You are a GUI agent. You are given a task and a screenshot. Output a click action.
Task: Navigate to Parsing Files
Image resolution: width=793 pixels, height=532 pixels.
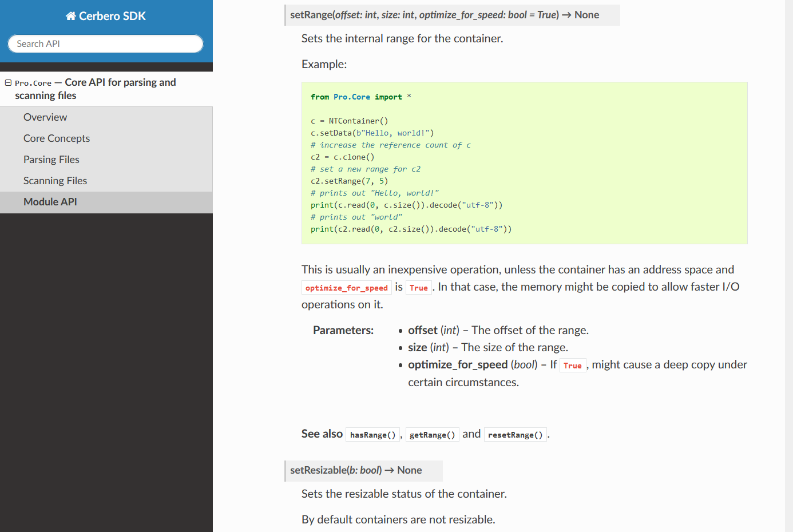tap(51, 160)
